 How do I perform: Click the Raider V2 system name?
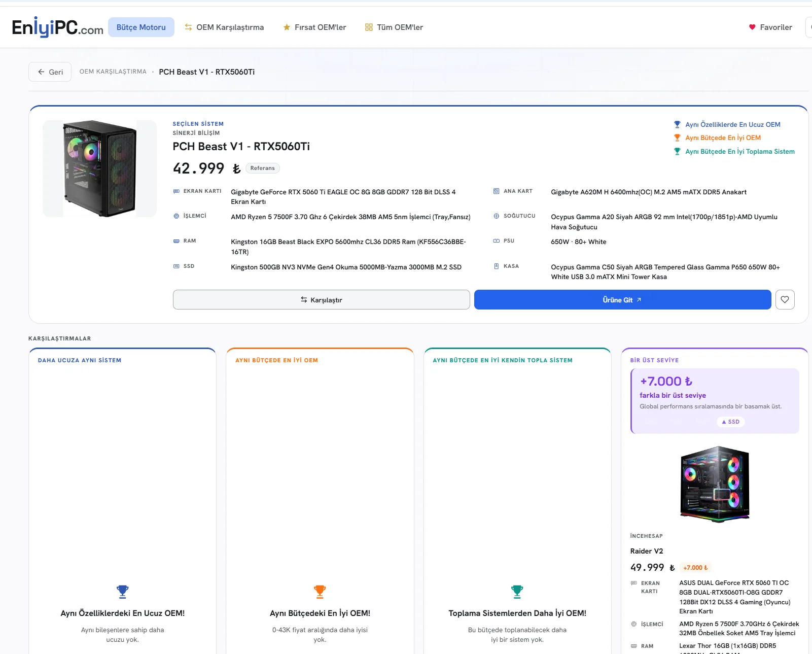coord(647,552)
